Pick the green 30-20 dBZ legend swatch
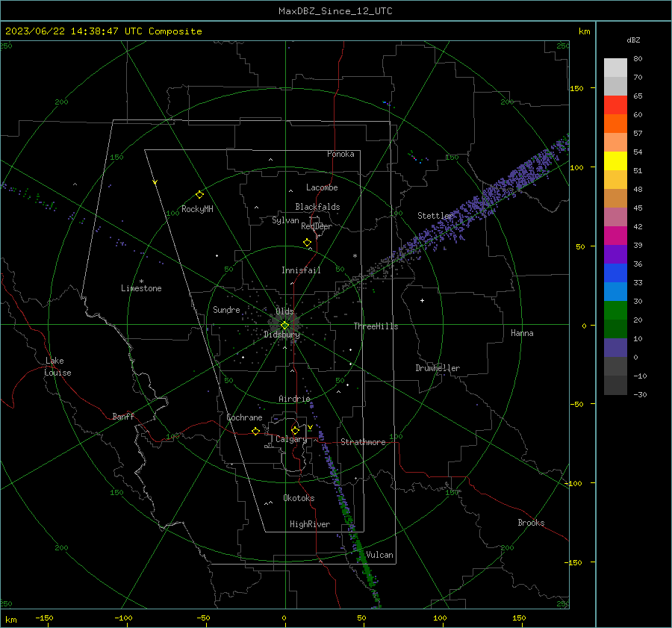 click(615, 311)
